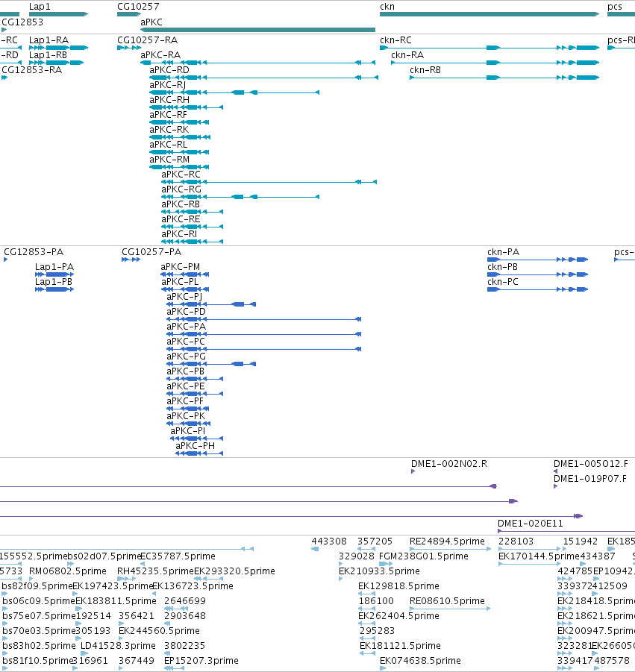
Task: Select the aPKC-PD protein label
Action: pos(186,311)
